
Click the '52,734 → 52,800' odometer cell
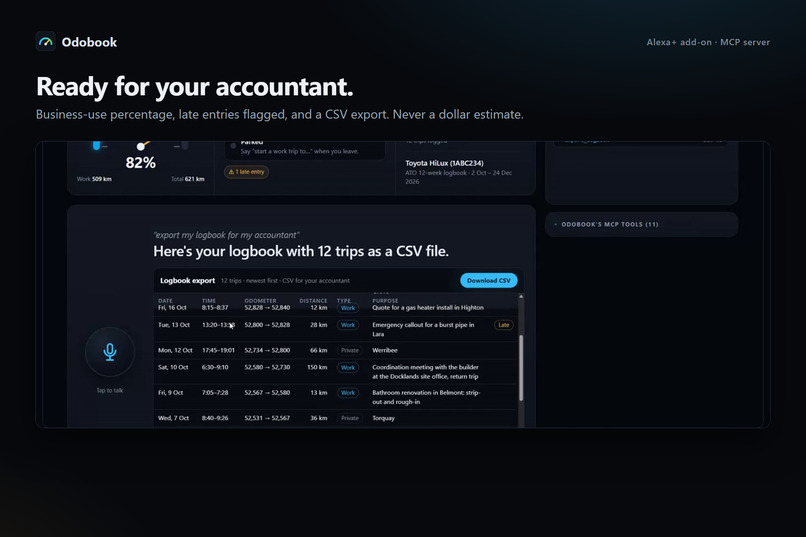pyautogui.click(x=267, y=350)
